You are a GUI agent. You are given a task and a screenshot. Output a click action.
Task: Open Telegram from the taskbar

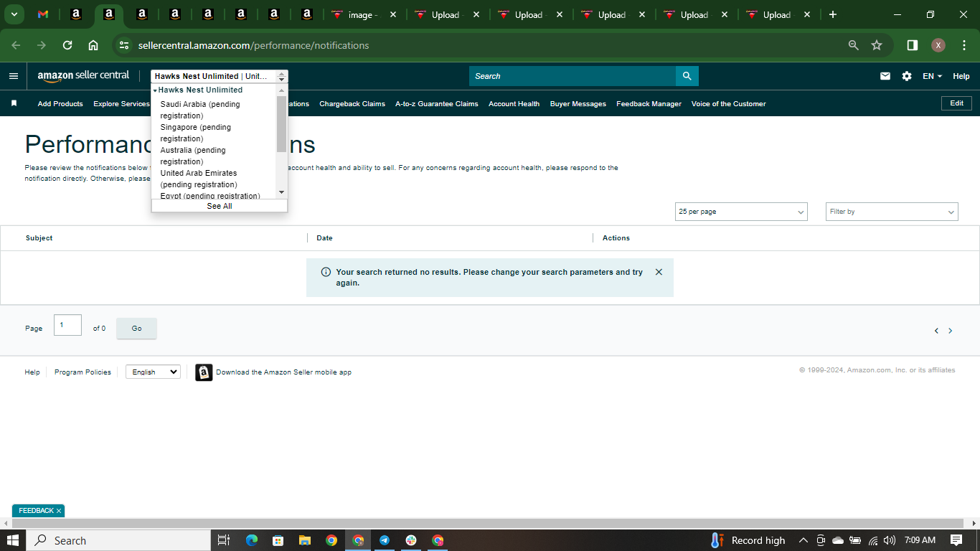click(x=385, y=540)
